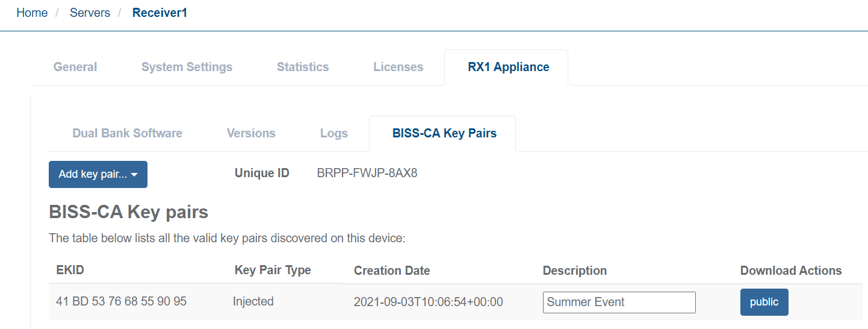
Task: Click the EKID column header
Action: click(70, 271)
